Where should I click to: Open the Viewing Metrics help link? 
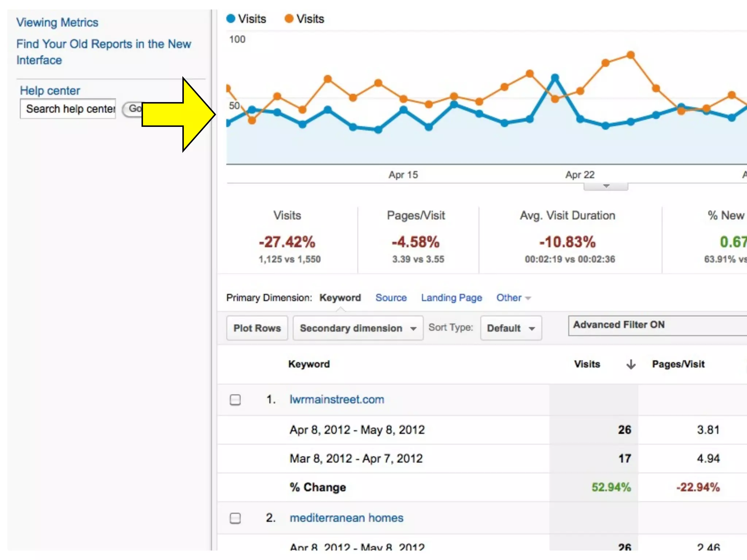(57, 23)
